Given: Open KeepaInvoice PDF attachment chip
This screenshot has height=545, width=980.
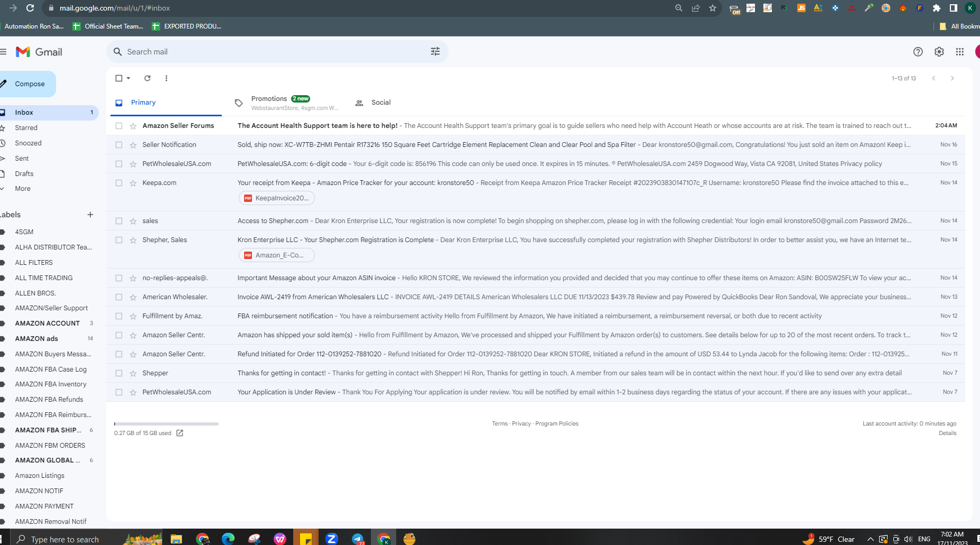Looking at the screenshot, I should (x=277, y=198).
